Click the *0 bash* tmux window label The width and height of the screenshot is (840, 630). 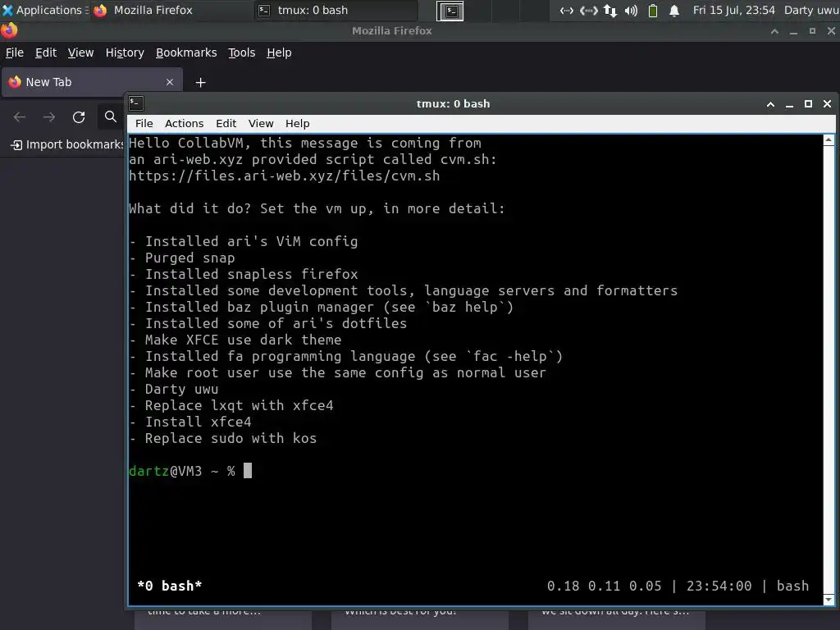click(x=169, y=586)
